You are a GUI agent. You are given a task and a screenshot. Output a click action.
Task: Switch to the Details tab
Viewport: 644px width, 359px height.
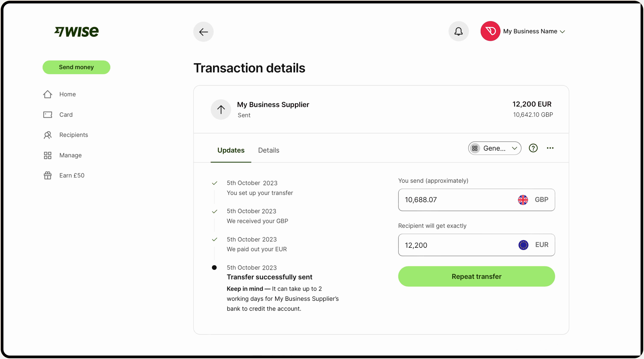269,150
